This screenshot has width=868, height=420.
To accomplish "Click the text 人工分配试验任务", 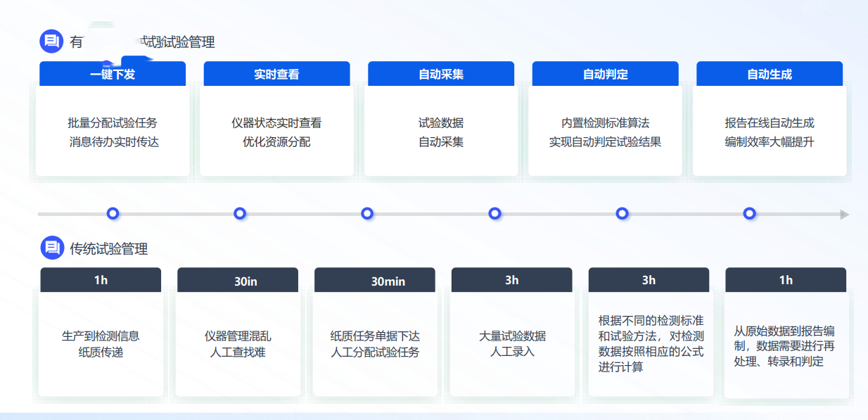I will tap(375, 352).
